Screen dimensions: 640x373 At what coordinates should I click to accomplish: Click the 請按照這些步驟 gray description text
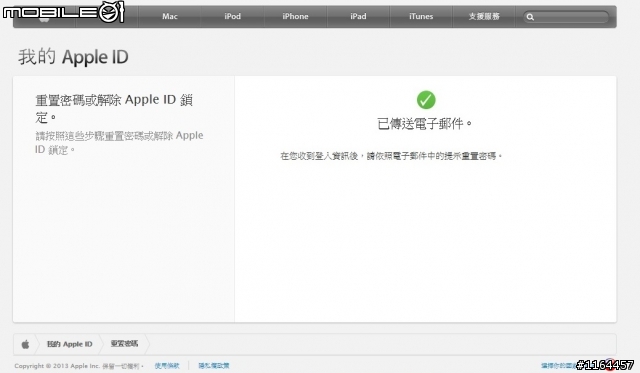(x=119, y=142)
